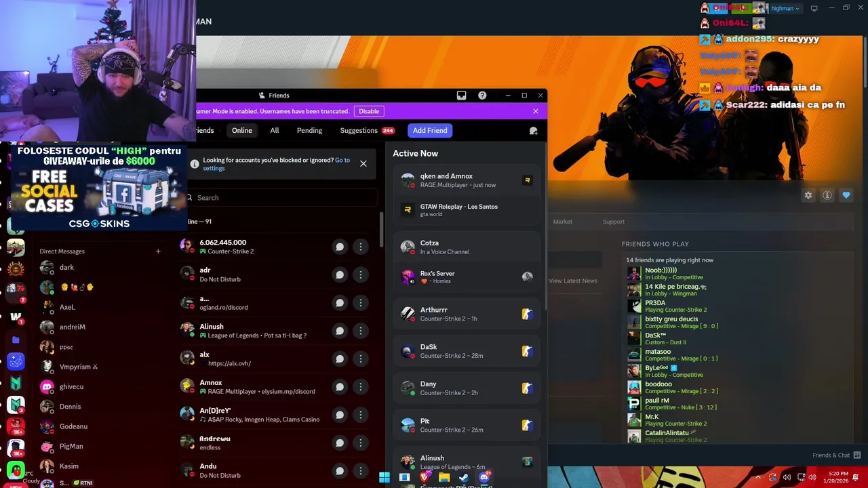Screen dimensions: 868x488
Task: Open Discord Help question mark icon
Action: click(482, 96)
